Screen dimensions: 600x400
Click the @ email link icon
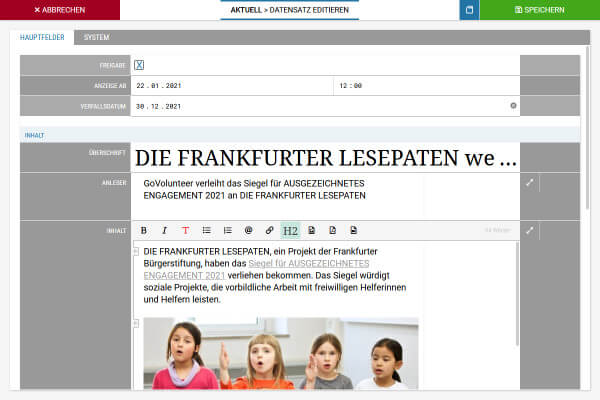(249, 230)
